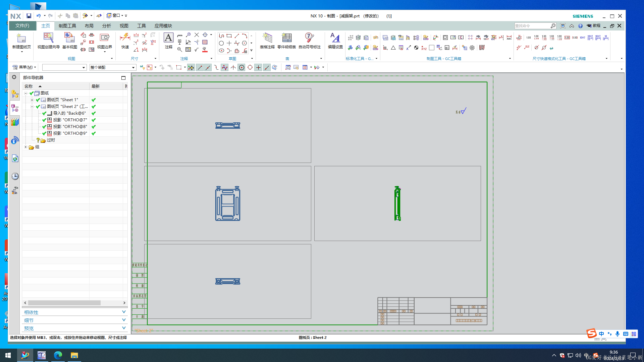Maximize the Part Navigator panel square

[x=123, y=78]
